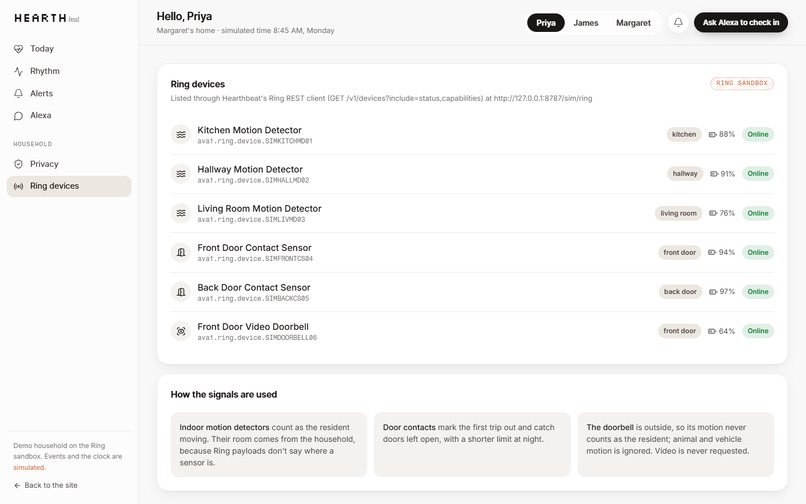Select Ring devices in the sidebar
Viewport: 806px width, 504px height.
click(69, 186)
